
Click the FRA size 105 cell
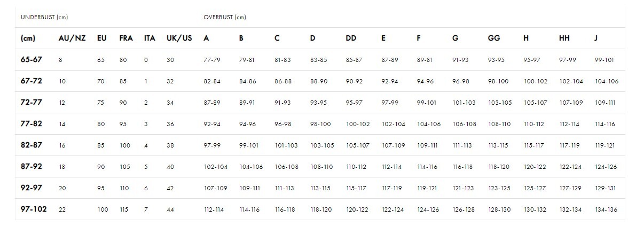125,167
